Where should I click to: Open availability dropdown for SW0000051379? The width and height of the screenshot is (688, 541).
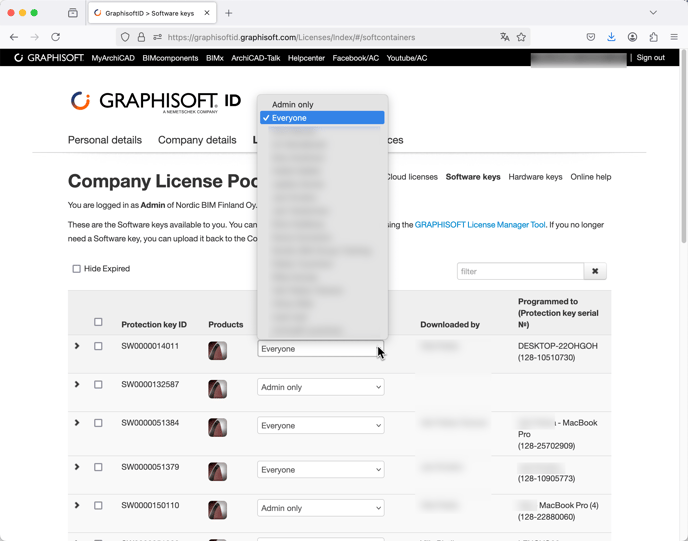pos(321,469)
